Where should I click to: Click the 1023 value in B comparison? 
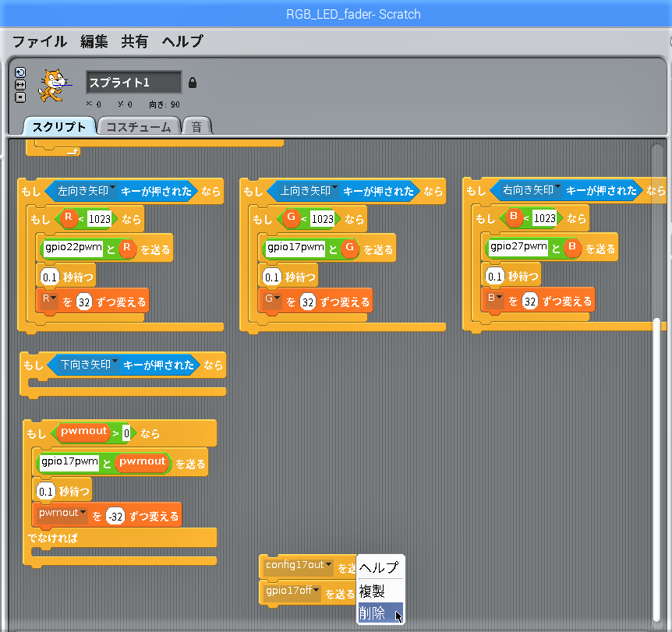click(x=544, y=218)
